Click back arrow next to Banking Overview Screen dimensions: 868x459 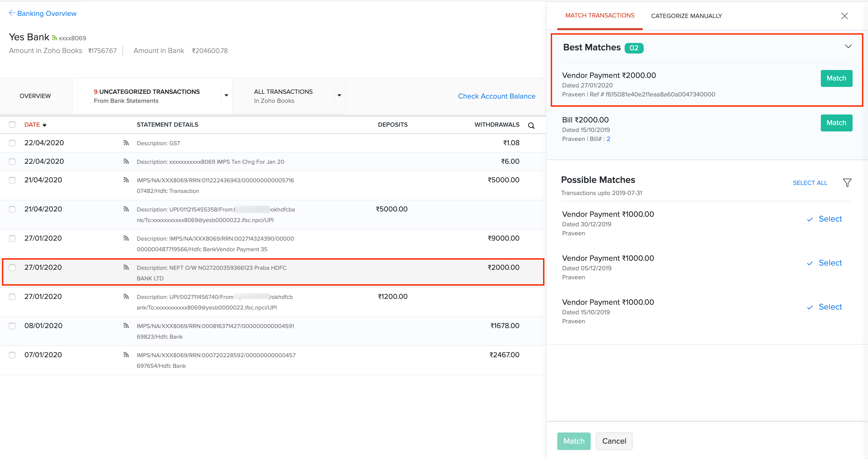point(12,13)
